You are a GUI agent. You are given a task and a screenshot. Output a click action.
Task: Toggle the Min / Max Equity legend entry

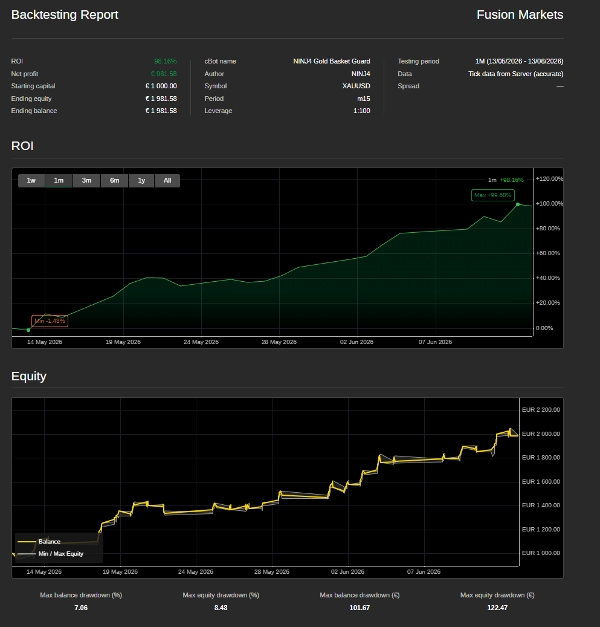50,554
